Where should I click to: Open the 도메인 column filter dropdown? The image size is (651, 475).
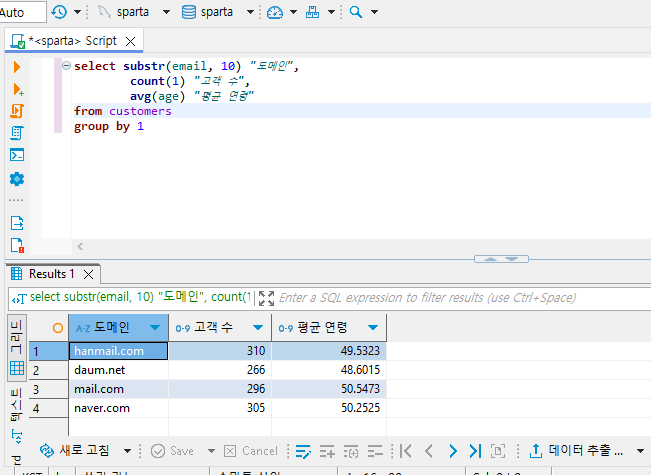155,328
